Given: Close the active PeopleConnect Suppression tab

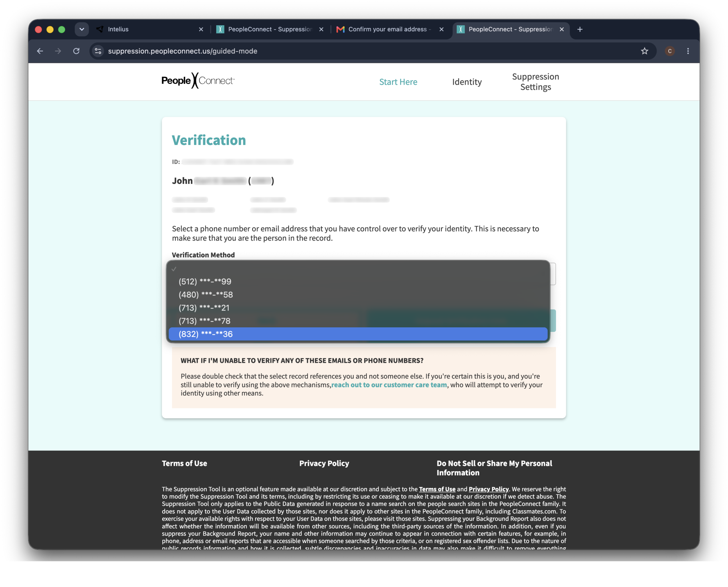Looking at the screenshot, I should click(x=562, y=29).
